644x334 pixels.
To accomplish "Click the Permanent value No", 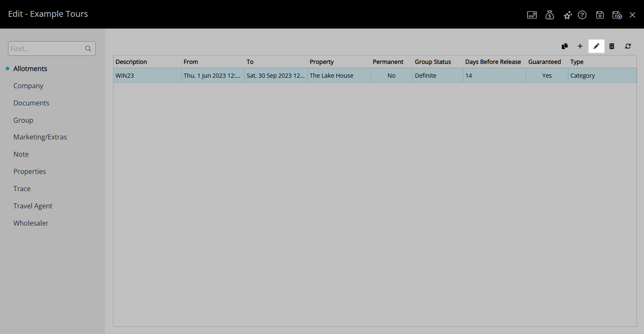I will pos(391,76).
